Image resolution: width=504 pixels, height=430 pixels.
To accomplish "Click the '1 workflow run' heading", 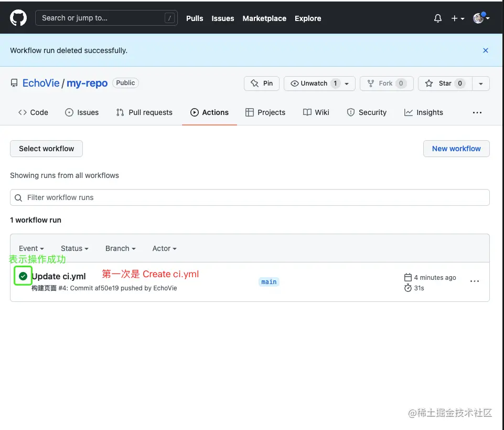I will [x=36, y=220].
